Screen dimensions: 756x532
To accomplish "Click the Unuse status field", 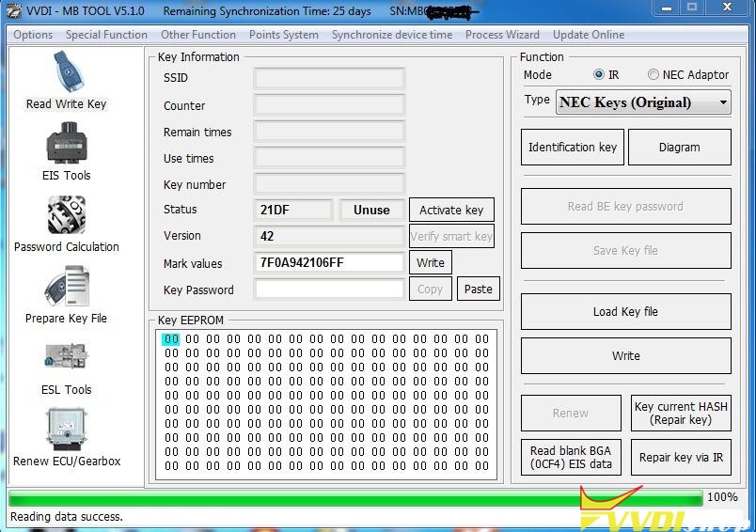I will 371,211.
